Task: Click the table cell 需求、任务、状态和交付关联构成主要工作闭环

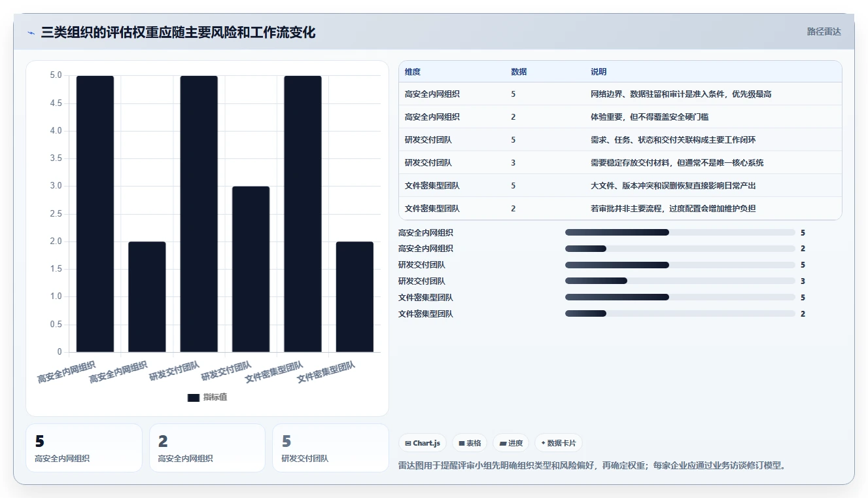Action: click(x=673, y=140)
